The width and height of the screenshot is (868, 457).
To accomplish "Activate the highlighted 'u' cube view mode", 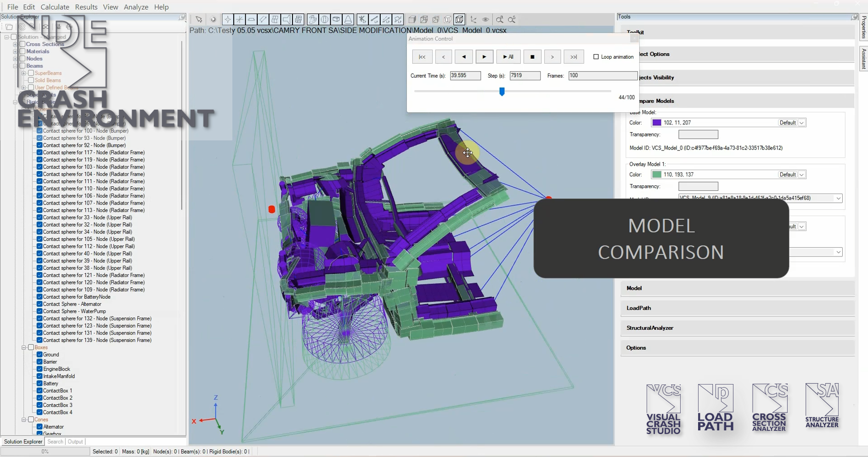I will [459, 20].
